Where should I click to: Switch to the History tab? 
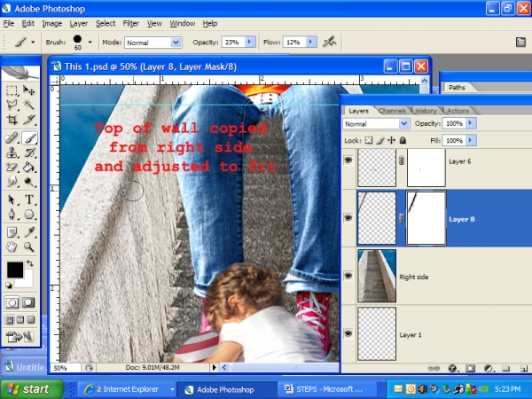(x=426, y=111)
